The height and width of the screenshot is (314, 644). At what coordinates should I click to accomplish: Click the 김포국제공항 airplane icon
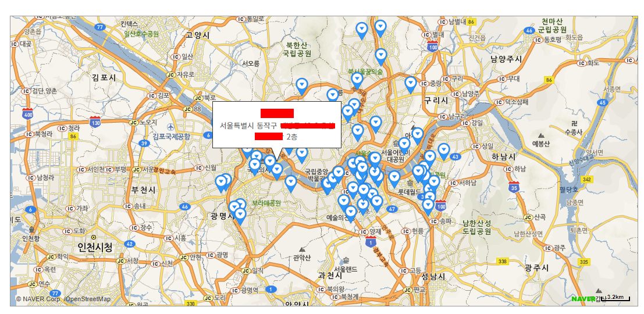pos(170,127)
